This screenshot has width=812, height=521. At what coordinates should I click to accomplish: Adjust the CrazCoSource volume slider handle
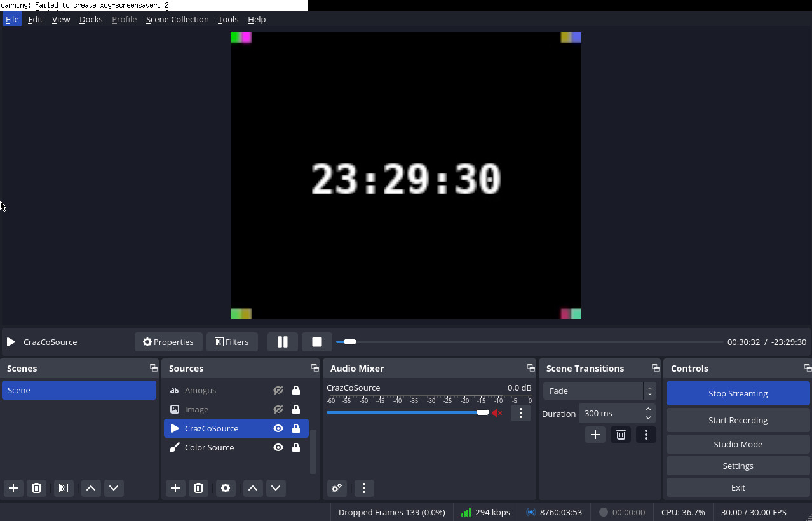483,412
